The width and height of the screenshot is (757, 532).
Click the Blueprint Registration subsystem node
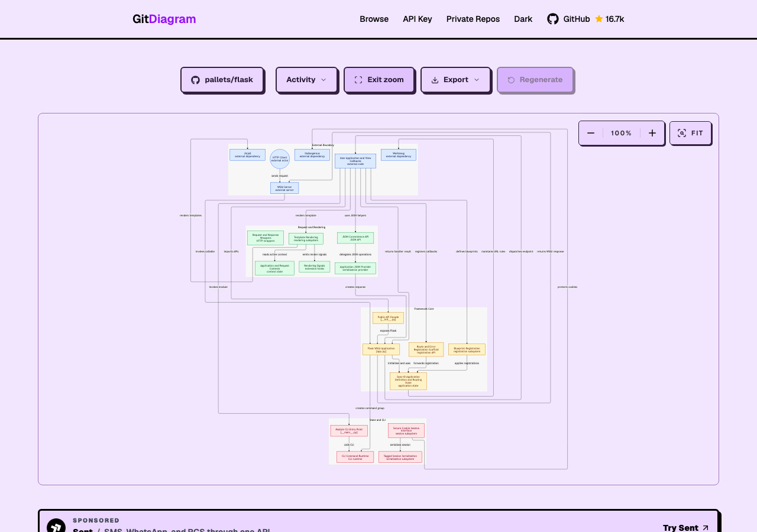[x=467, y=349]
